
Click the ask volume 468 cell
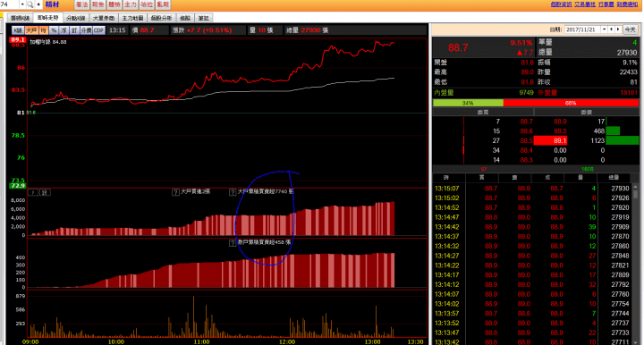coord(599,131)
